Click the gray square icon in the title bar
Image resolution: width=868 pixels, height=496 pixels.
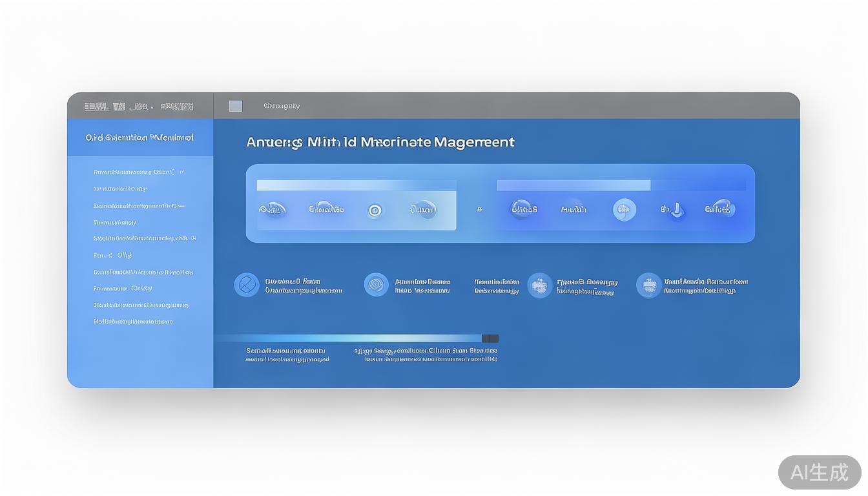point(236,107)
